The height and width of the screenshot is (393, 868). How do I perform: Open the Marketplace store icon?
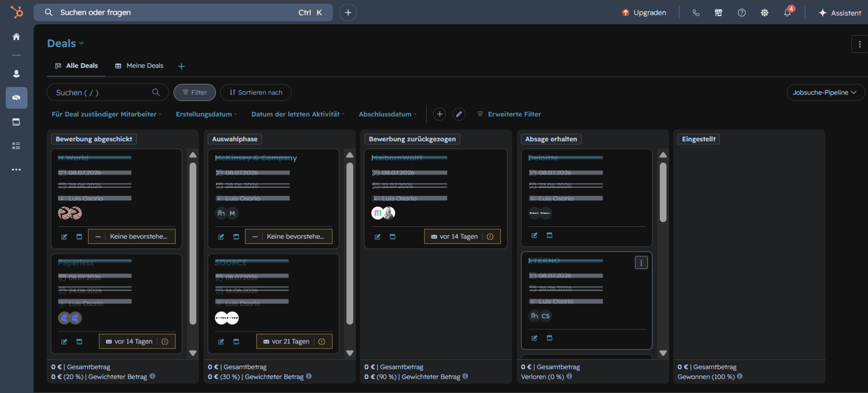(x=718, y=13)
